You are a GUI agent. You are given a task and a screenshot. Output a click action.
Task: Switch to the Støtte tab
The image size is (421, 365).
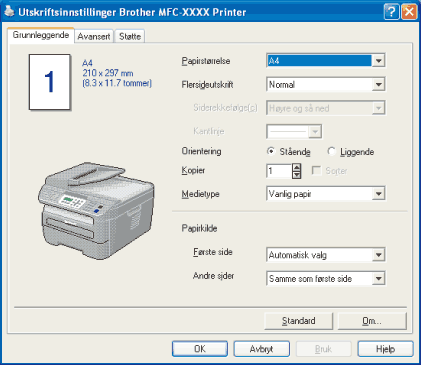(x=130, y=36)
